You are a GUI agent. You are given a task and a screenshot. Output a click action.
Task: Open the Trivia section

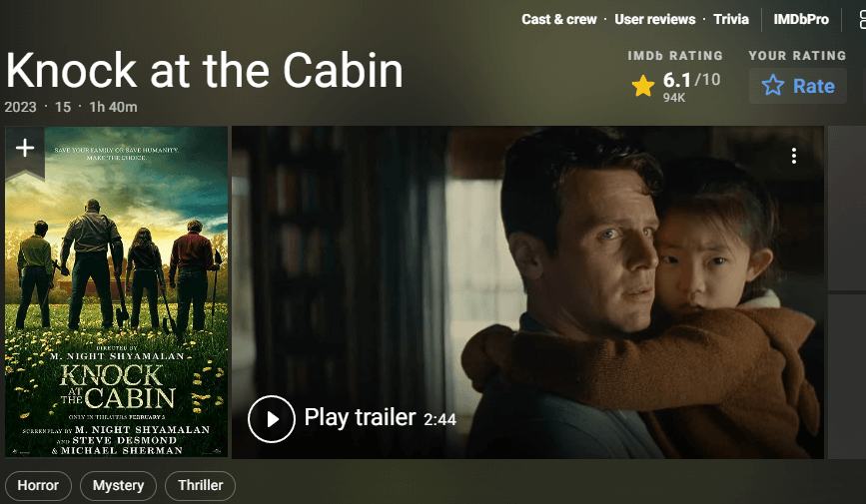(731, 19)
